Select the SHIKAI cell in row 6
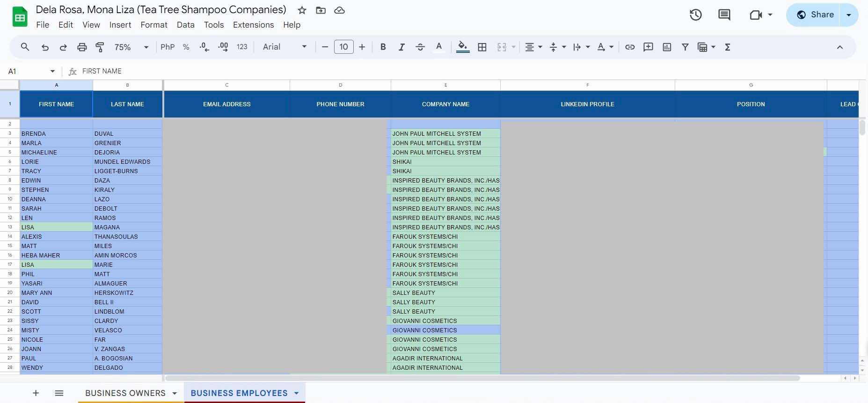The image size is (868, 403). click(445, 161)
